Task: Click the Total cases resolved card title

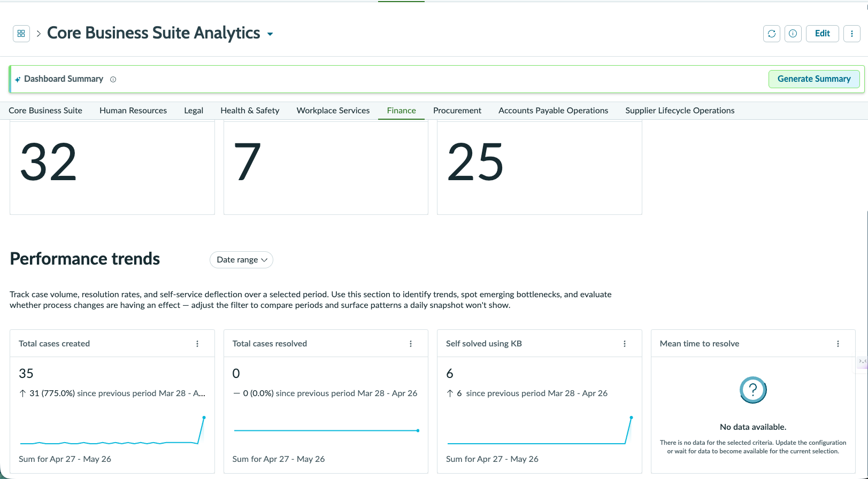Action: (270, 344)
